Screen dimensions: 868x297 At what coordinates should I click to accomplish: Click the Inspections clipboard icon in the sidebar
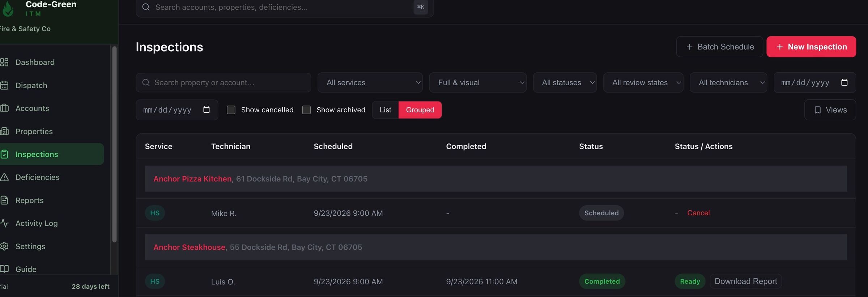click(x=4, y=154)
